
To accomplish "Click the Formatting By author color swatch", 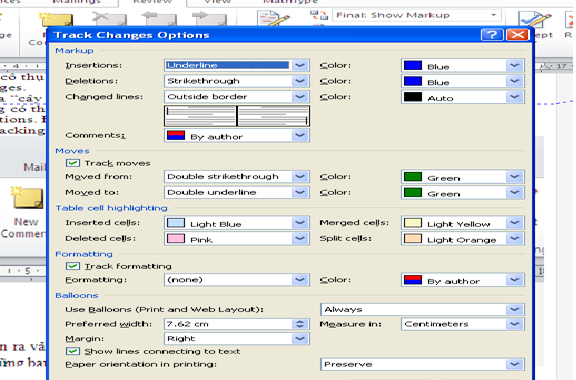I will [x=413, y=280].
